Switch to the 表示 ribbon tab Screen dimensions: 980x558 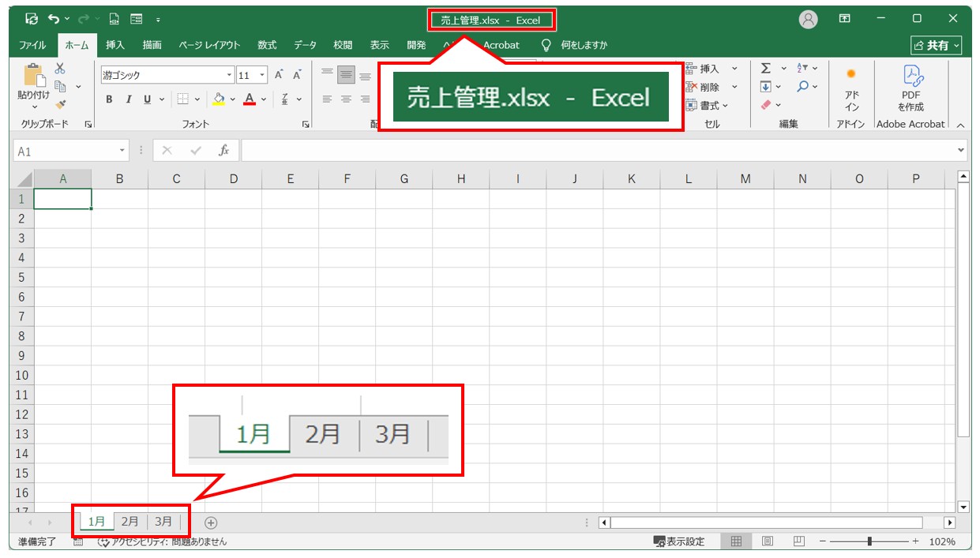[x=380, y=45]
